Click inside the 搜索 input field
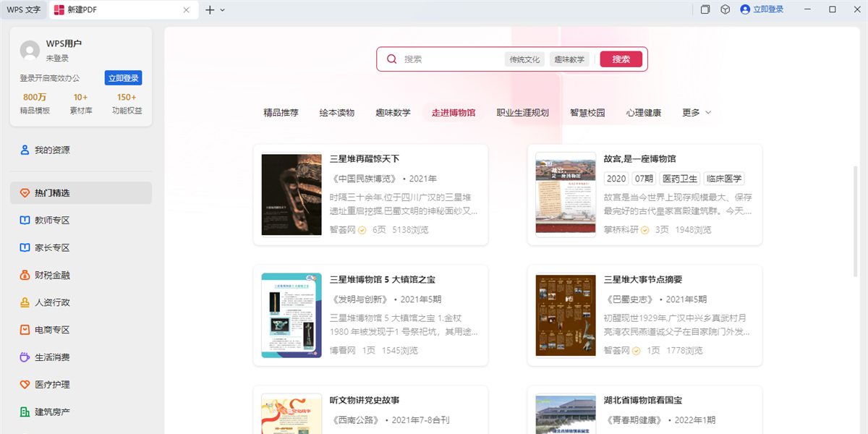 (448, 59)
